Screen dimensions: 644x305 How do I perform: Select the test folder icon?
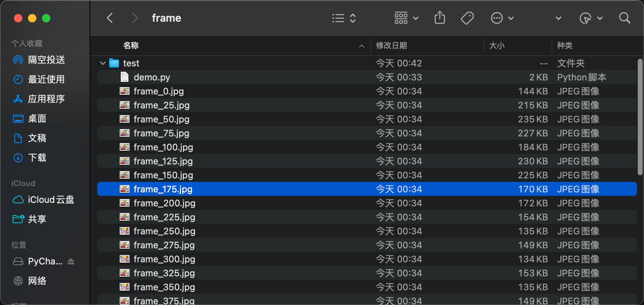(x=114, y=63)
